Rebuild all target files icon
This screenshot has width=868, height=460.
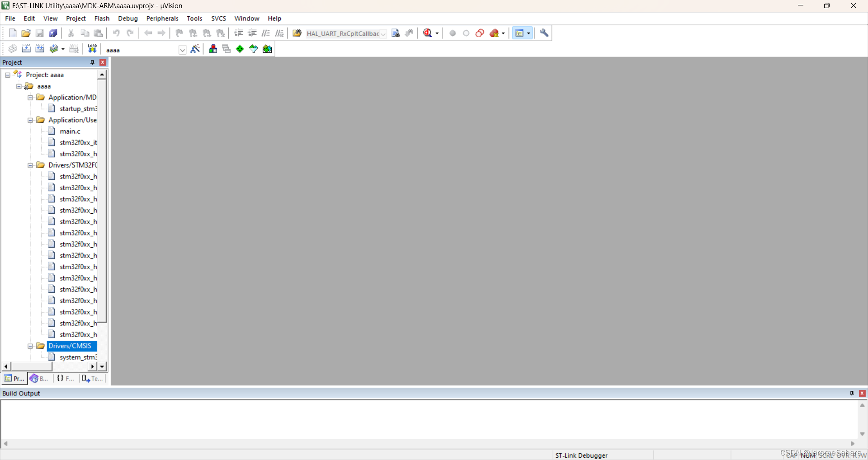pos(40,49)
